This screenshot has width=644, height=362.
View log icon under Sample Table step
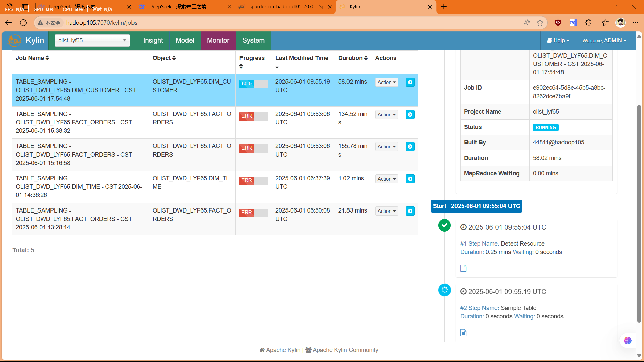coord(463,333)
